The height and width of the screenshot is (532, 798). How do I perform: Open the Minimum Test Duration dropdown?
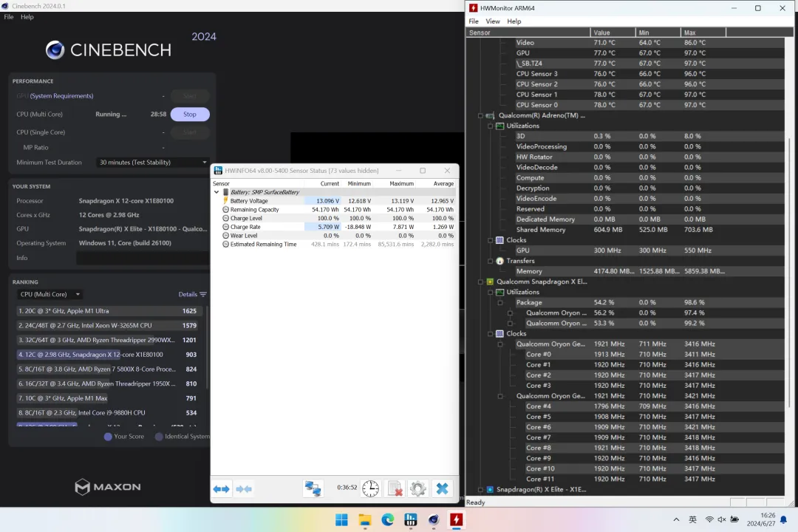[x=153, y=163]
